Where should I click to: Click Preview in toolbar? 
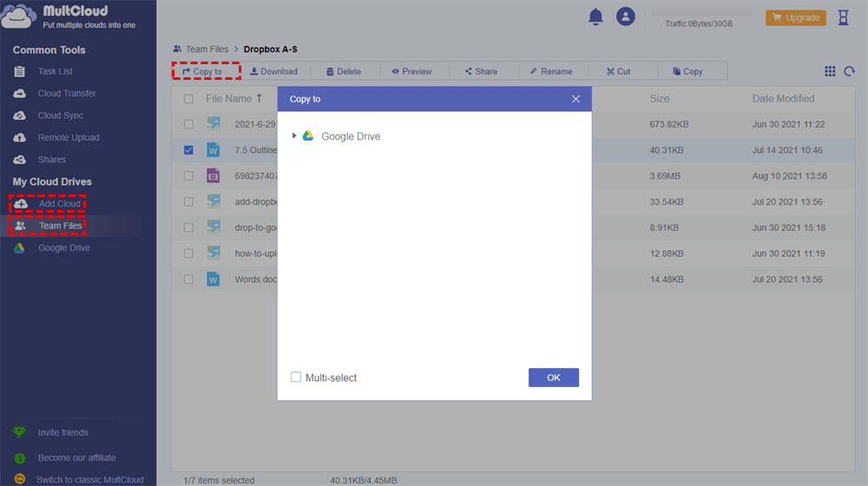pyautogui.click(x=411, y=71)
